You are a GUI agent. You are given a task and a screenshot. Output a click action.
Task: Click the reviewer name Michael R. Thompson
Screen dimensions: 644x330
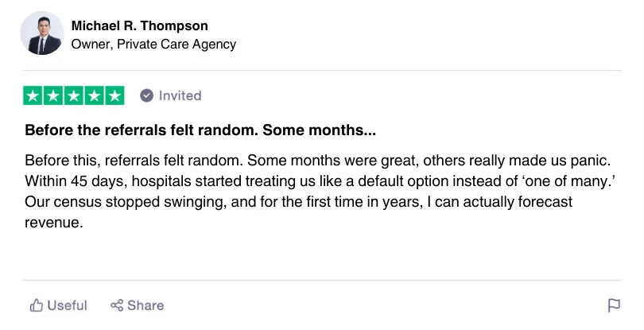pyautogui.click(x=139, y=26)
